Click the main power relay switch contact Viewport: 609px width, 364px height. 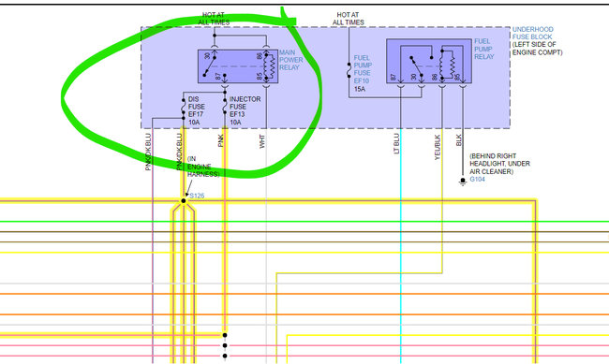210,66
